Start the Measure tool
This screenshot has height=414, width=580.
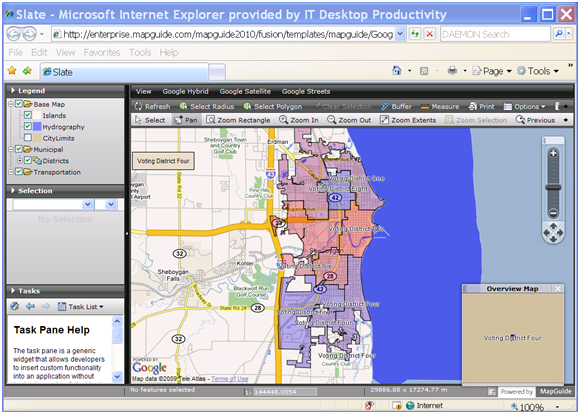[439, 107]
